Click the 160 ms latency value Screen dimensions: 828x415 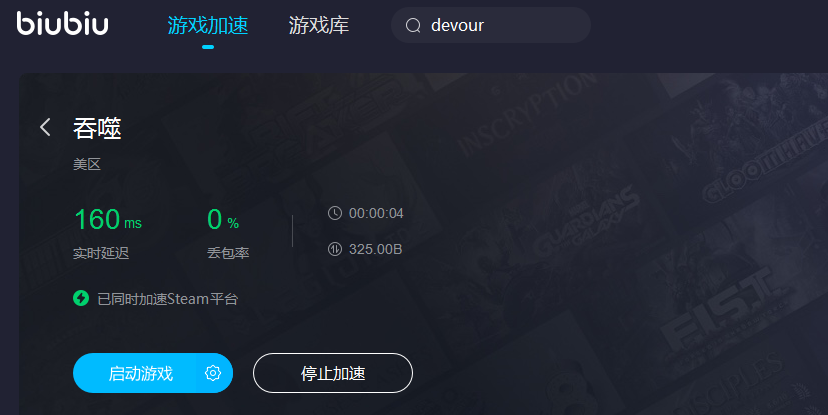click(x=108, y=219)
